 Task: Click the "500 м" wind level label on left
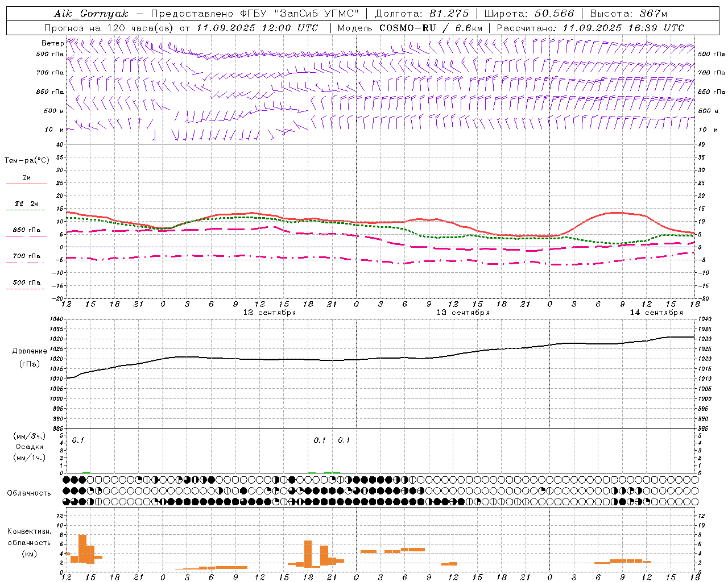(x=50, y=111)
